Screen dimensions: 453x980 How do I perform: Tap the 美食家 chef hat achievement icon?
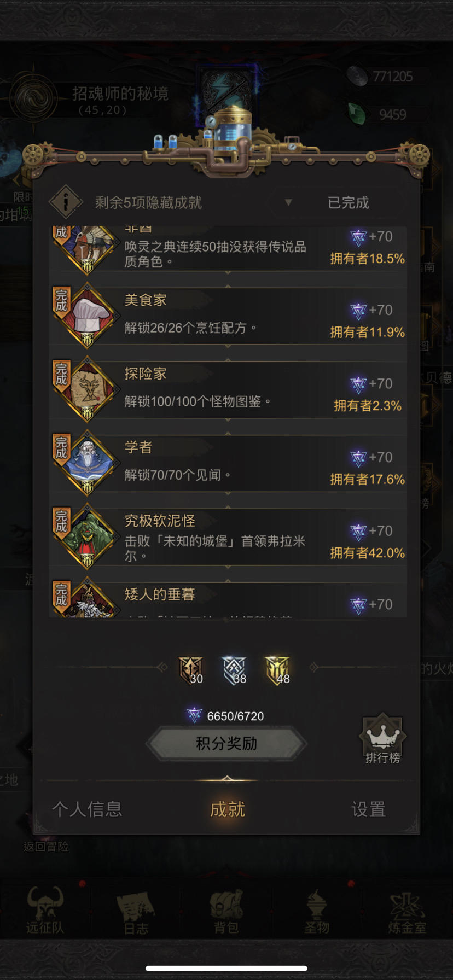(88, 316)
